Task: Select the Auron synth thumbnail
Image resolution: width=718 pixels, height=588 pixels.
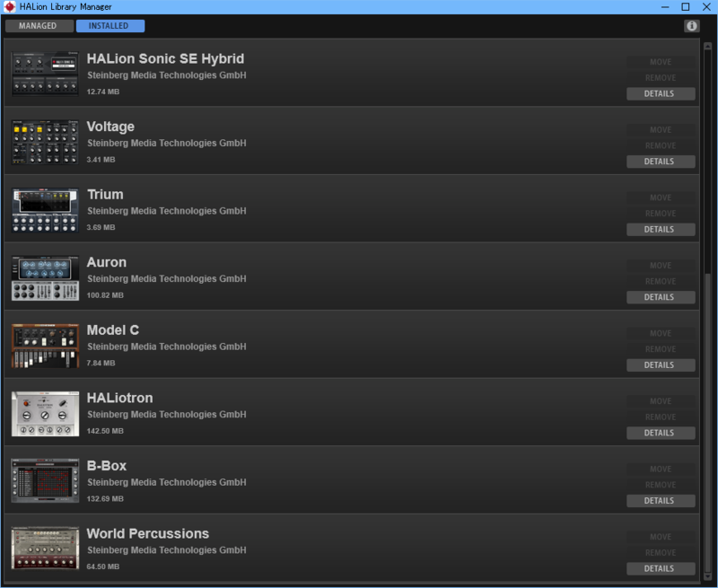Action: click(x=45, y=277)
